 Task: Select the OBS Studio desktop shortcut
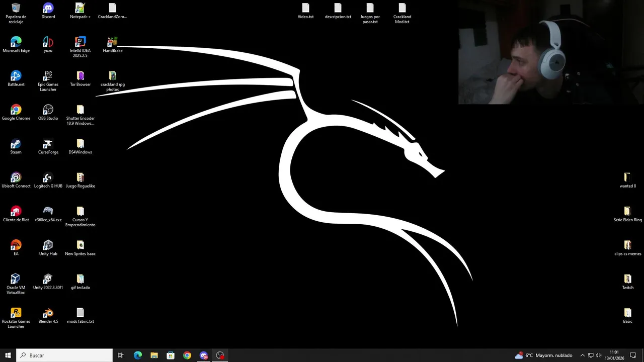(x=48, y=113)
